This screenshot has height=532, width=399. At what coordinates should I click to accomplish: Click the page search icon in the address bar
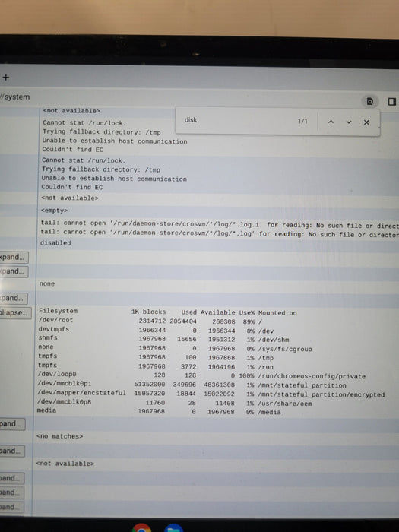370,101
